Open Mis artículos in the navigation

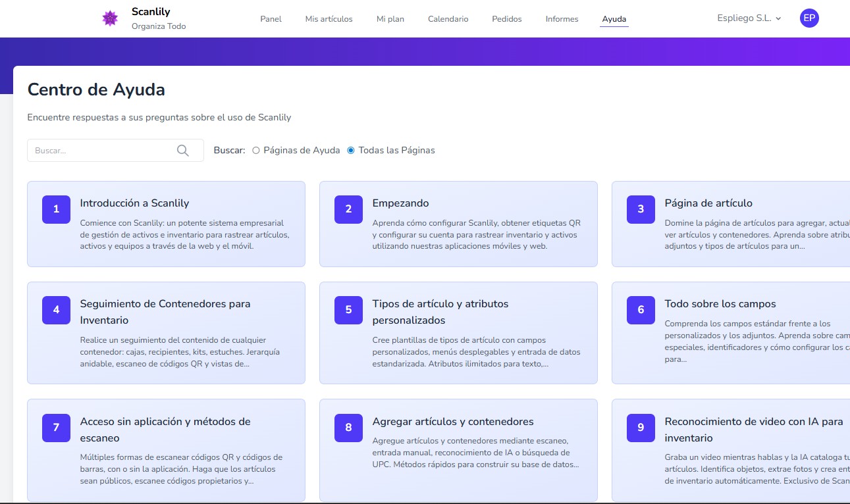point(329,19)
